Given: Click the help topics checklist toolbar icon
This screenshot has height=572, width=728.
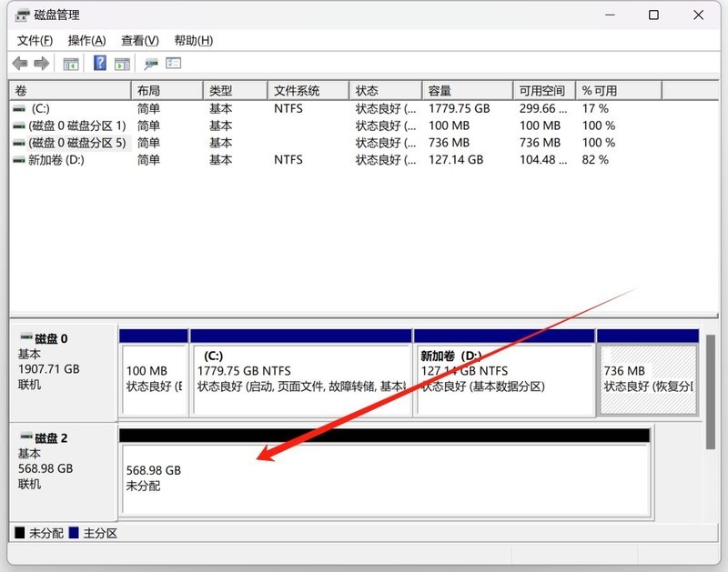Looking at the screenshot, I should tap(173, 63).
